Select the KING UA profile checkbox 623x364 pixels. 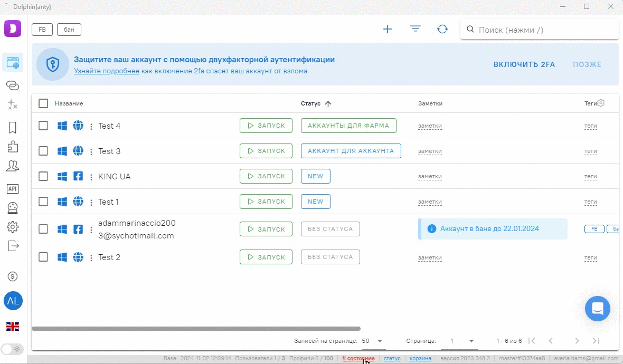click(x=43, y=176)
